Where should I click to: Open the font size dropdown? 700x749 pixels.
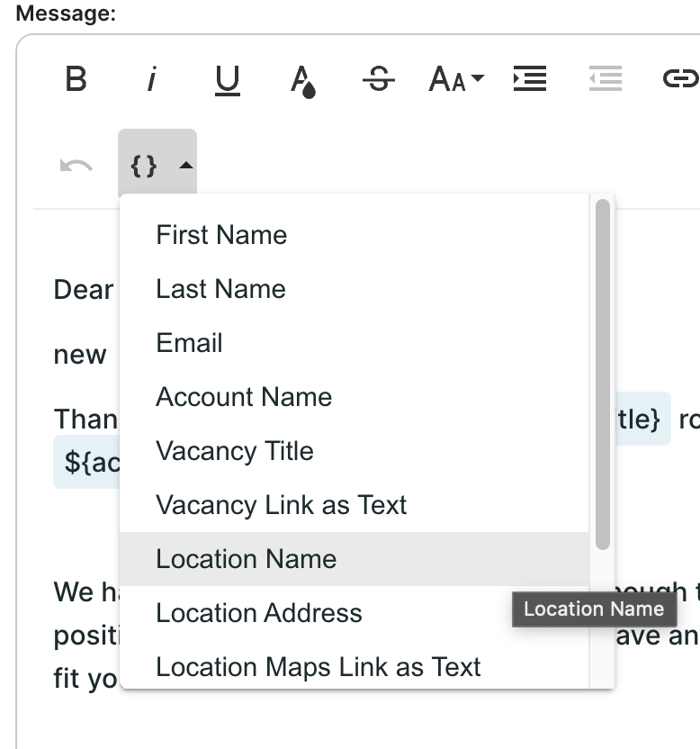point(456,80)
